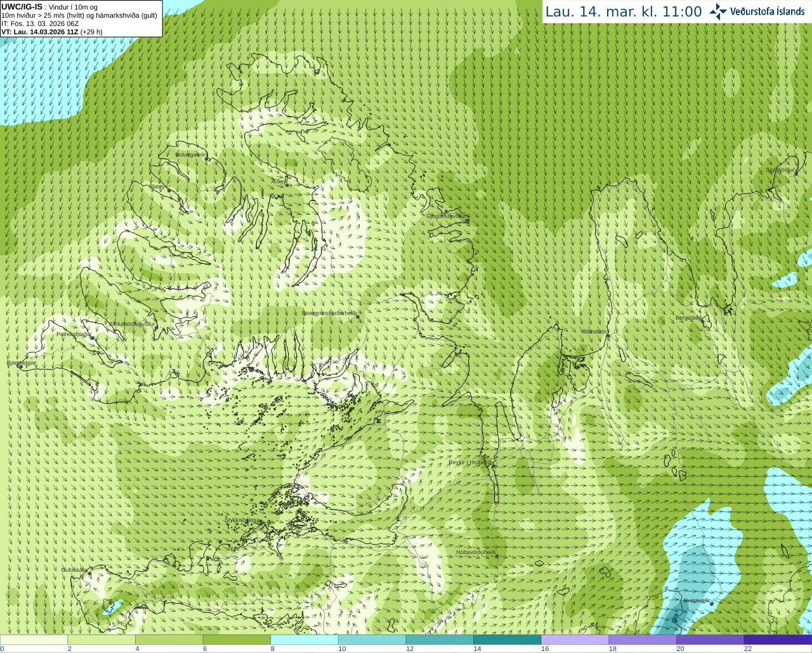The width and height of the screenshot is (812, 653).
Task: Click the Bergstaðir station label
Action: (x=688, y=318)
